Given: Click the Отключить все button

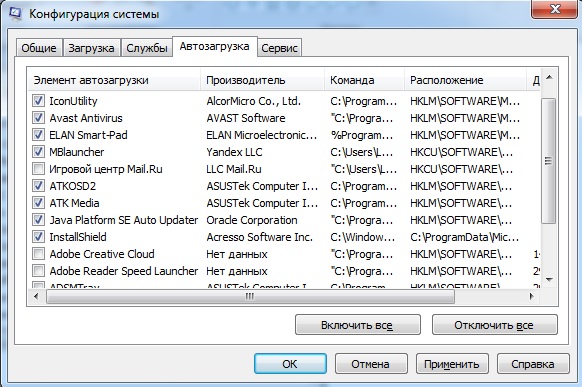Looking at the screenshot, I should click(494, 325).
